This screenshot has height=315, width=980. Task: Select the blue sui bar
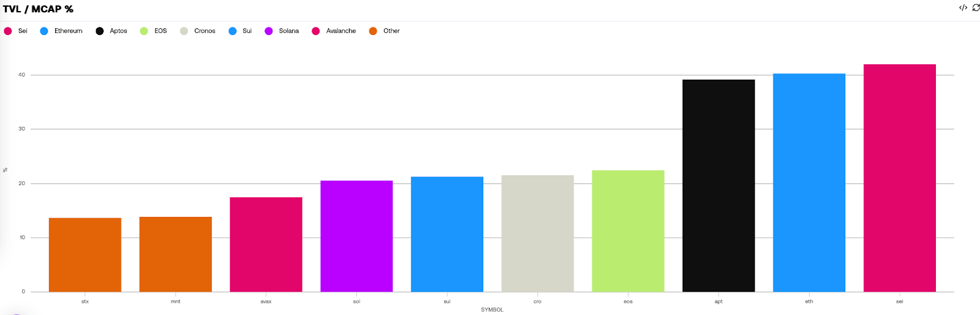tap(447, 234)
